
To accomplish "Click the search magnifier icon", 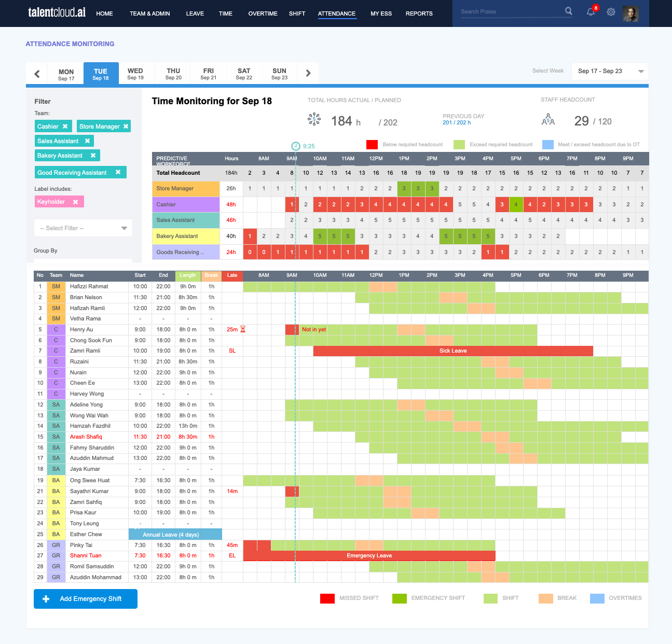I will [x=569, y=11].
